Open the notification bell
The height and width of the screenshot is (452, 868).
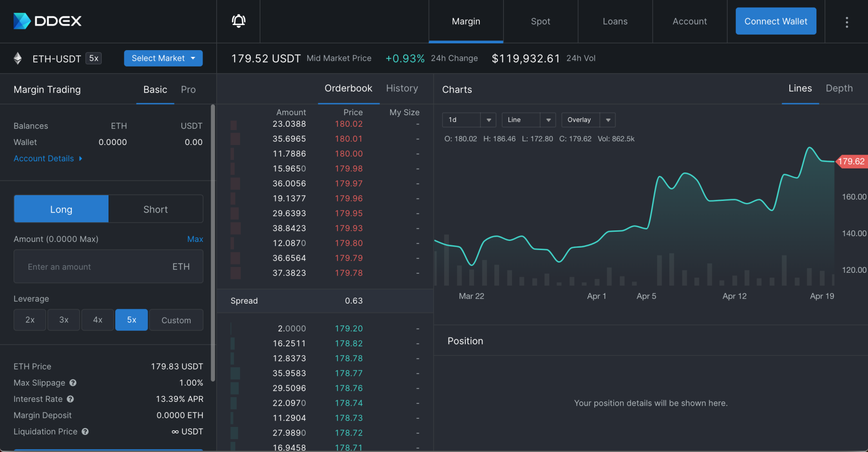tap(238, 21)
